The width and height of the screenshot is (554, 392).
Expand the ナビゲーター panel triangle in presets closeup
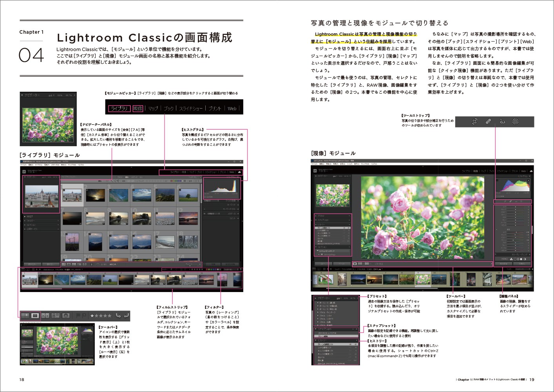pyautogui.click(x=315, y=298)
